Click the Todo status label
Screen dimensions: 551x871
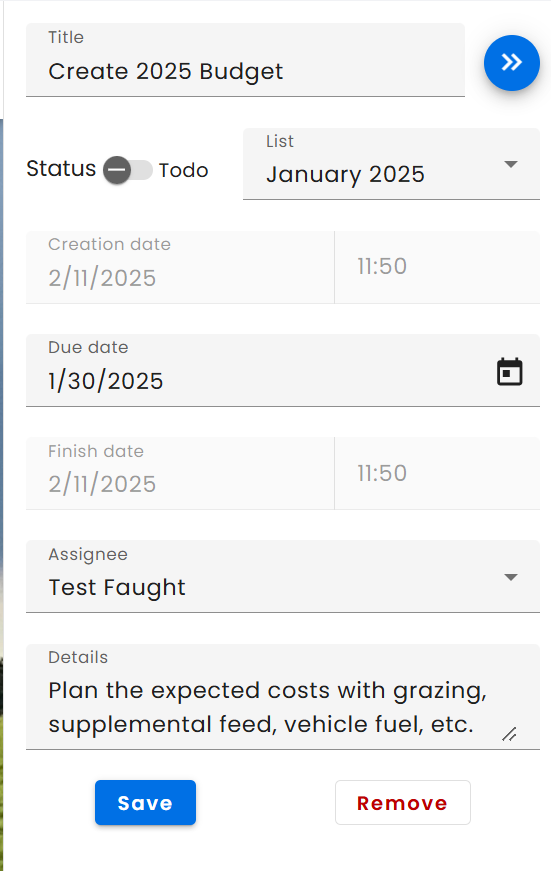click(x=183, y=170)
